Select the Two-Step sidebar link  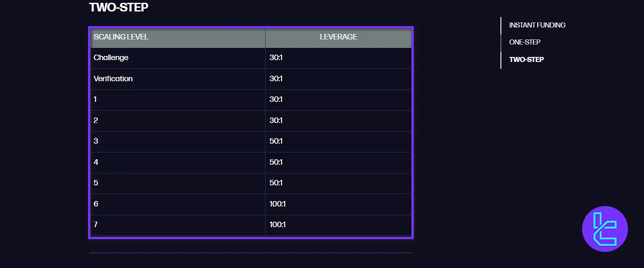[526, 60]
